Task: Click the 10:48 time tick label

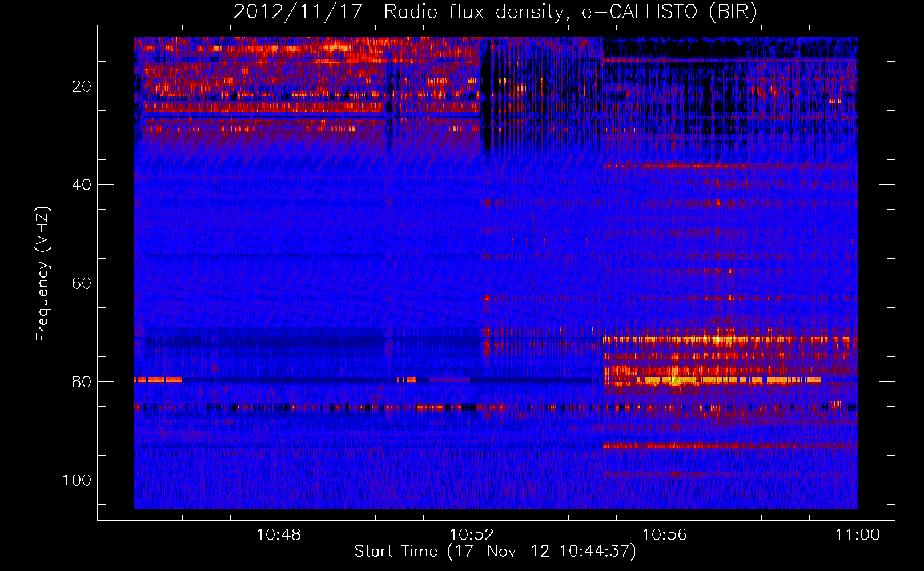Action: coord(279,535)
